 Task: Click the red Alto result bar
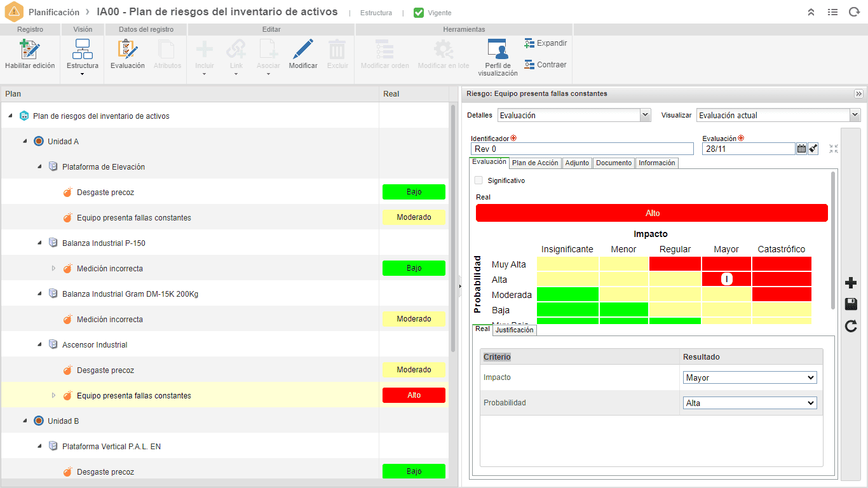click(x=652, y=213)
